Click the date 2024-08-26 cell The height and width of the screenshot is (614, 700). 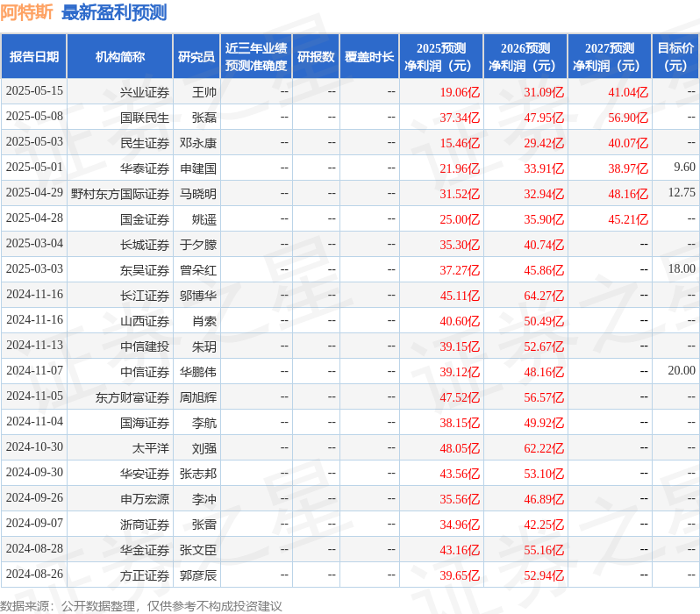34,575
